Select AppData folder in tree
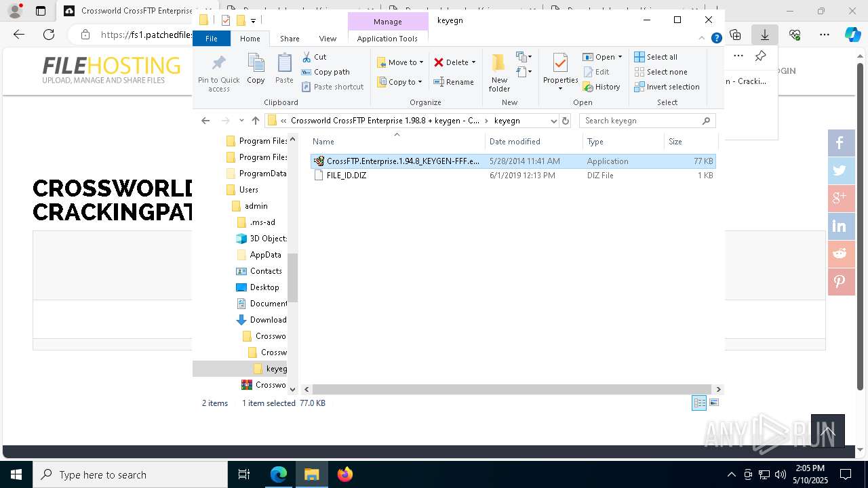 265,255
